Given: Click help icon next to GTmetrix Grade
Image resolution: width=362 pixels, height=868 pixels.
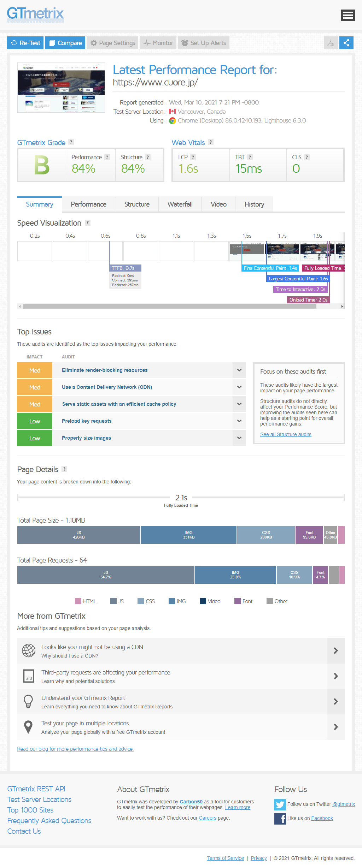Looking at the screenshot, I should pos(71,142).
